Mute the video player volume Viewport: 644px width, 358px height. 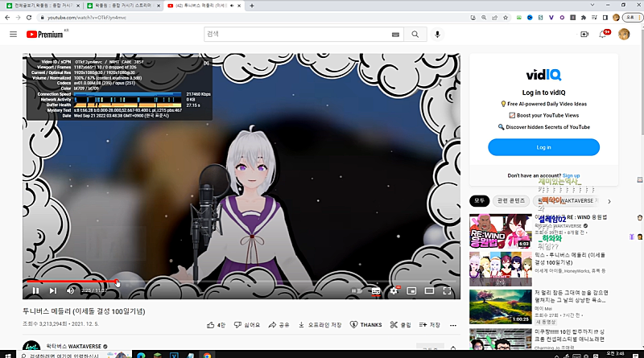(x=70, y=290)
